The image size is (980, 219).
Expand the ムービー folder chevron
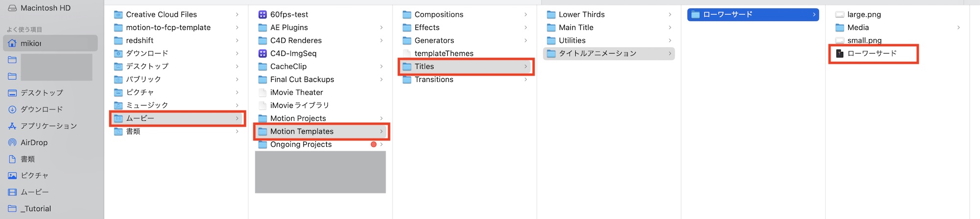(x=237, y=118)
